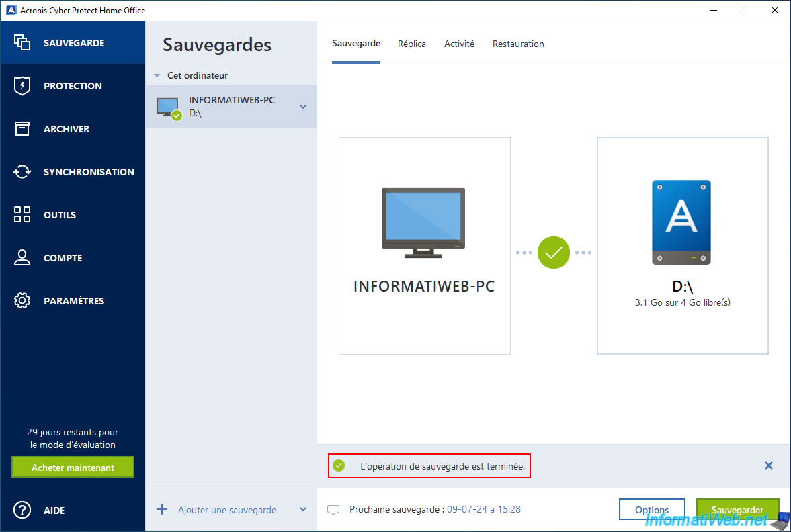
Task: Collapse the Cet ordinateur group
Action: click(157, 76)
